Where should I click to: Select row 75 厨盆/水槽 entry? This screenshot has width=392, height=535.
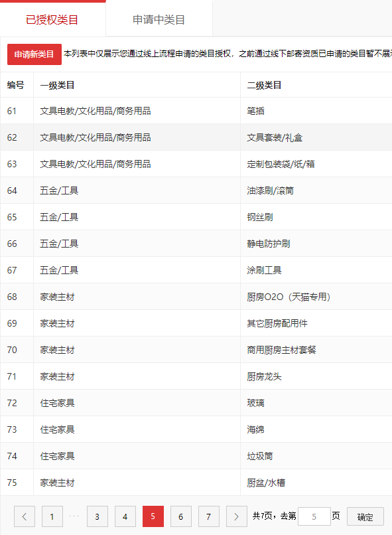(196, 483)
